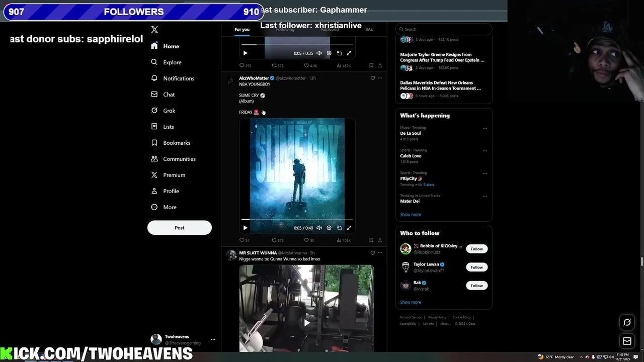Like the post with 4.9K likes
The height and width of the screenshot is (362, 644).
pyautogui.click(x=310, y=66)
